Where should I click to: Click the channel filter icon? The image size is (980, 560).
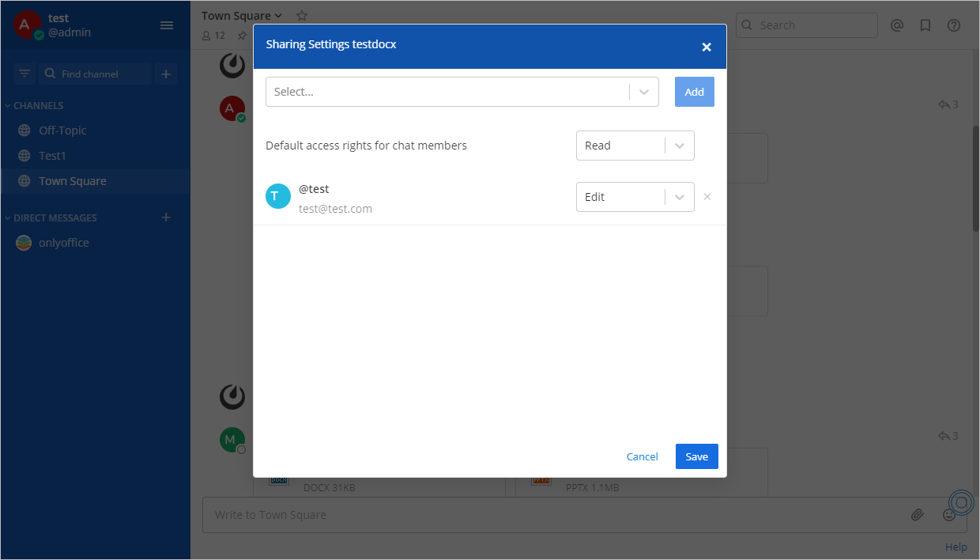[x=24, y=74]
